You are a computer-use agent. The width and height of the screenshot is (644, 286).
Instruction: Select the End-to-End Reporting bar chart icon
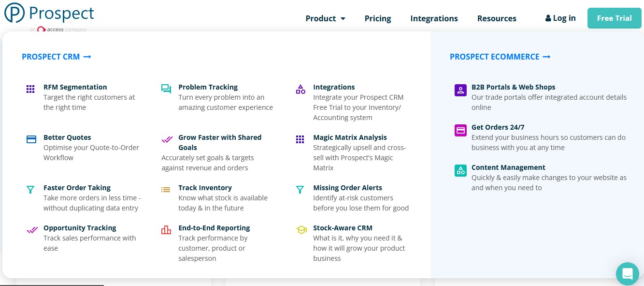(x=166, y=230)
